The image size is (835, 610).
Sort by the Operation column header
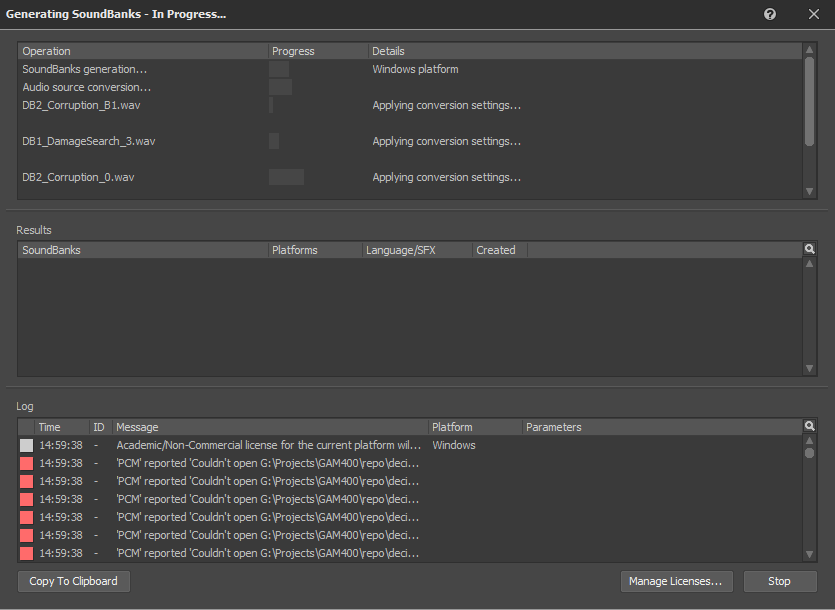click(x=143, y=51)
